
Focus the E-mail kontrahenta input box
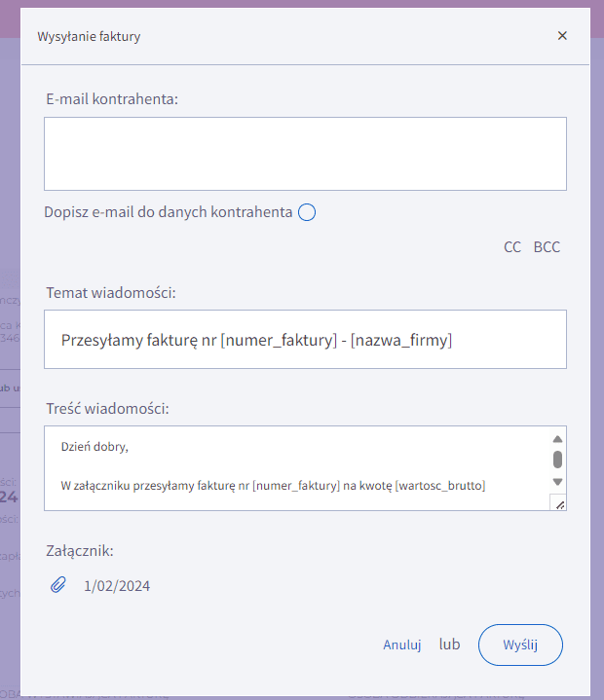point(305,154)
